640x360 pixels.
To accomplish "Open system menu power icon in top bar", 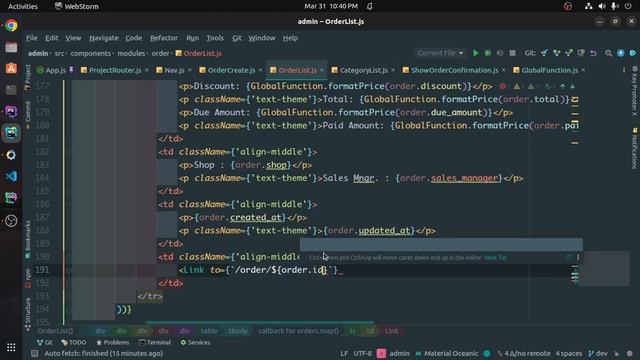I will 628,6.
